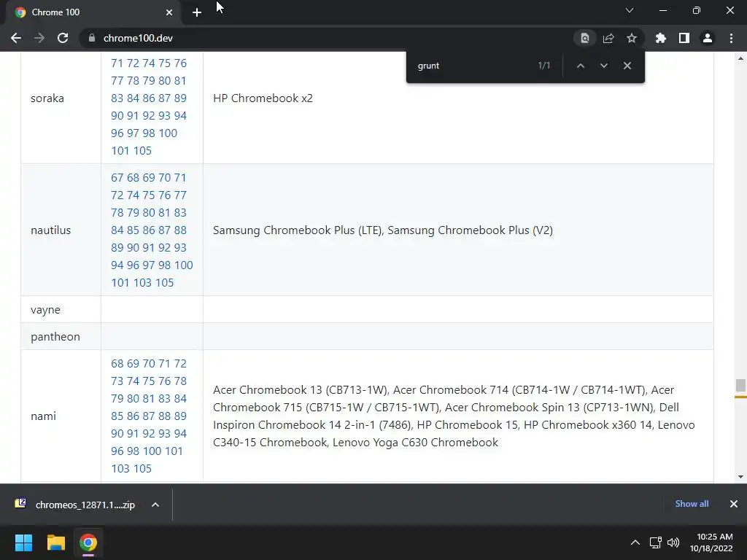The width and height of the screenshot is (747, 560).
Task: Open Chrome's three-dot menu
Action: [x=731, y=38]
